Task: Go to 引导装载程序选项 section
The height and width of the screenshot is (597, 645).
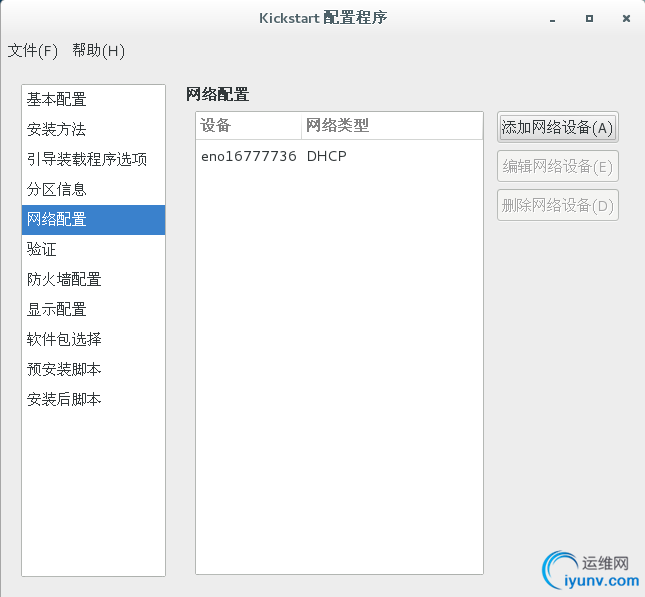Action: coord(93,160)
